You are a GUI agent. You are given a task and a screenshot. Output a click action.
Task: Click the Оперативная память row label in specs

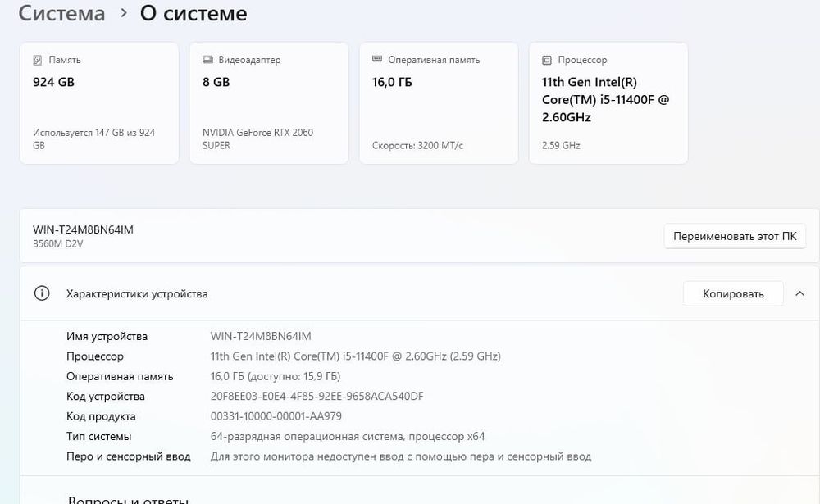click(x=120, y=376)
